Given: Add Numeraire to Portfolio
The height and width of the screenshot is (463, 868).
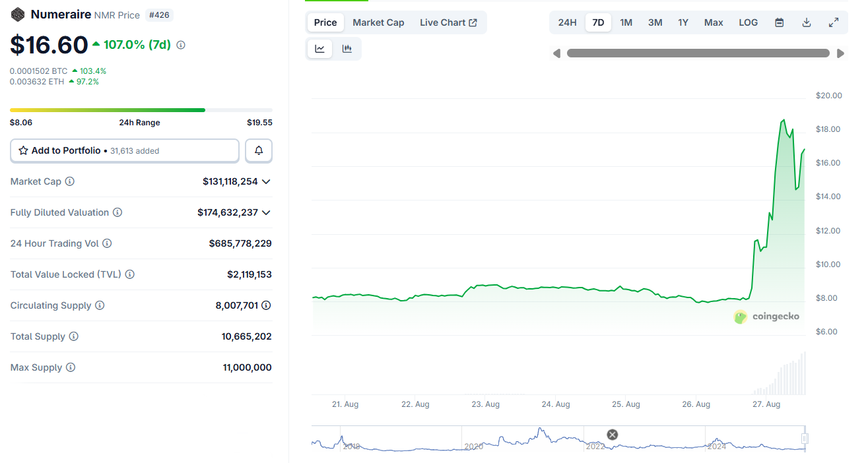Looking at the screenshot, I should tap(125, 151).
